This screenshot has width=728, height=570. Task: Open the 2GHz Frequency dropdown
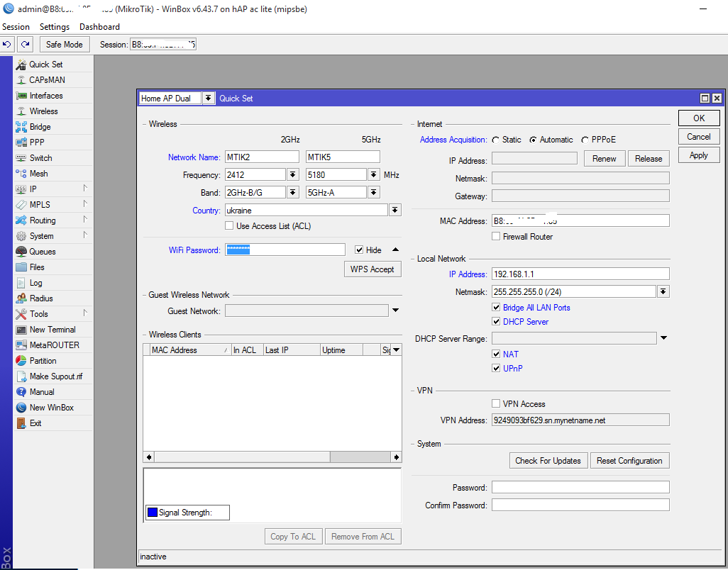point(292,175)
